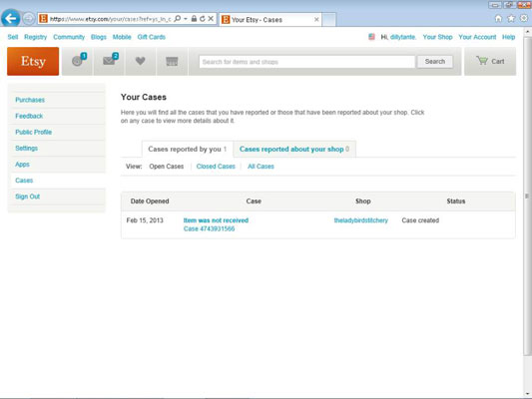
Task: Focus the search for items and shops field
Action: tap(307, 62)
